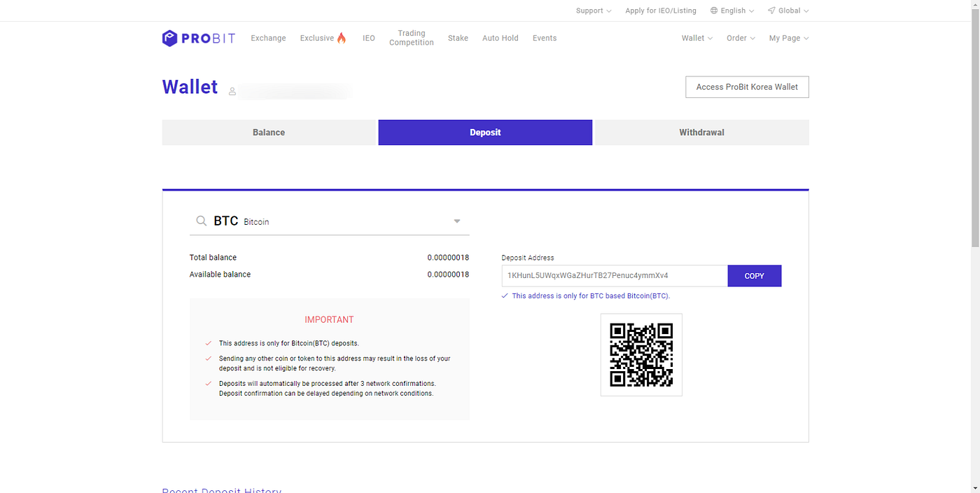Image resolution: width=980 pixels, height=493 pixels.
Task: Open Trading Competition page
Action: tap(412, 38)
